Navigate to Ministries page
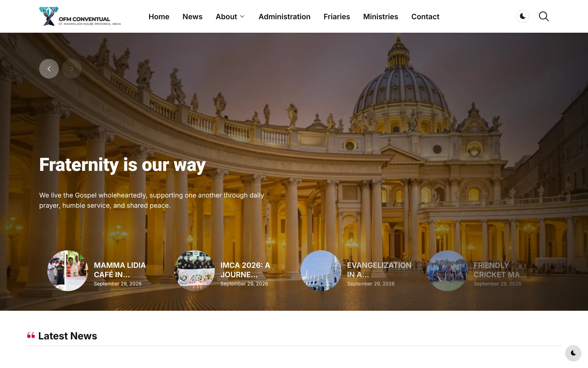588x368 pixels. click(381, 17)
